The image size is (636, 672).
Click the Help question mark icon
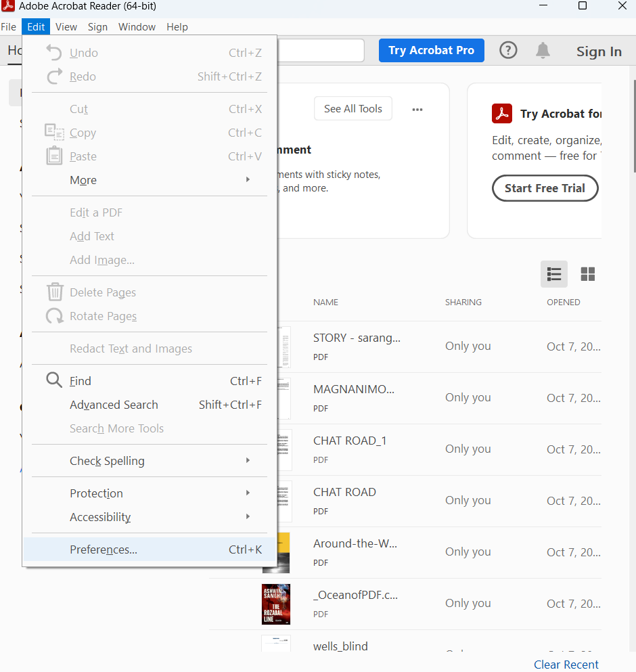pos(508,51)
